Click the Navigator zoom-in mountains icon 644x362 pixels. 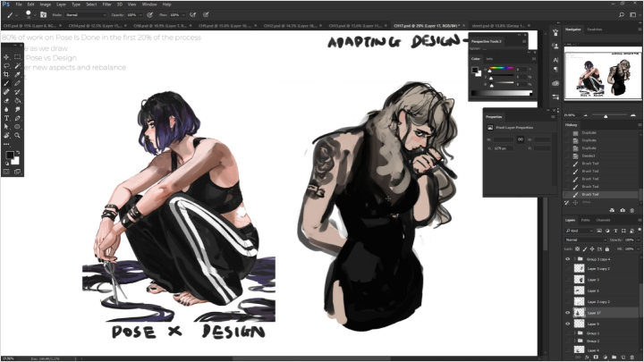[633, 115]
